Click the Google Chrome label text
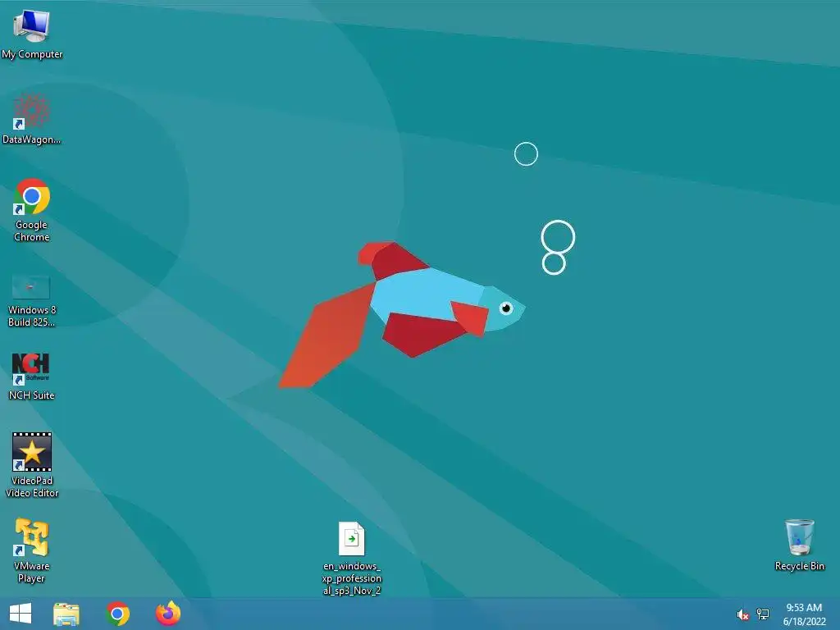The width and height of the screenshot is (840, 630). (x=32, y=231)
